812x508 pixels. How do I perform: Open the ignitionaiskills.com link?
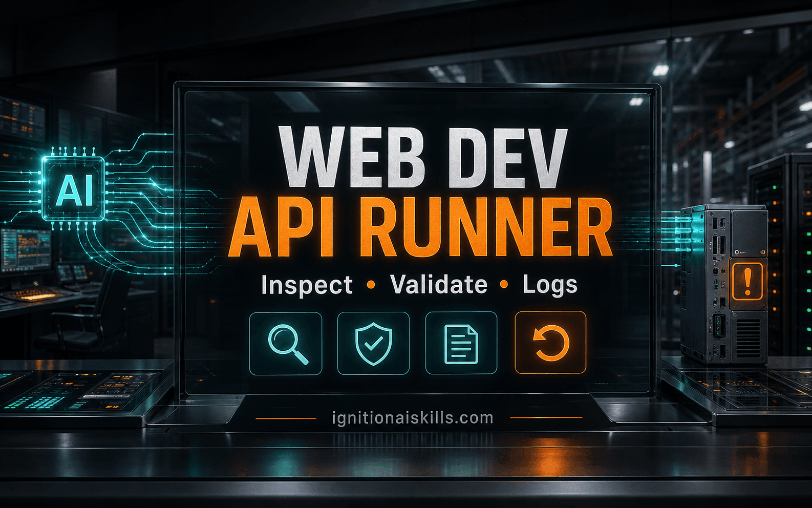click(413, 418)
